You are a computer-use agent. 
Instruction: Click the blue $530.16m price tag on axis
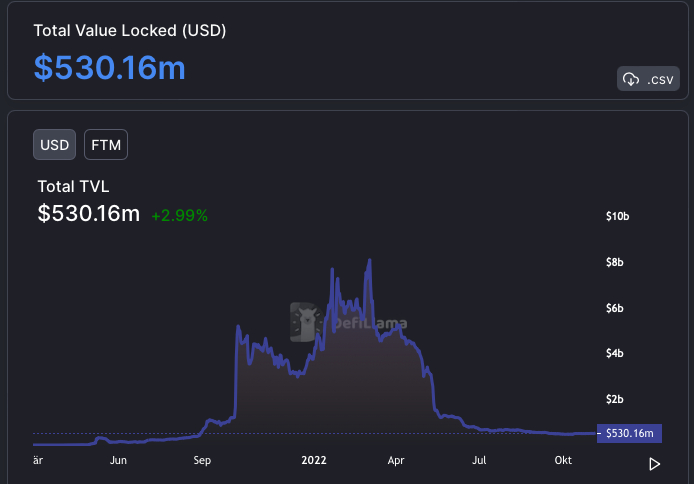(629, 433)
